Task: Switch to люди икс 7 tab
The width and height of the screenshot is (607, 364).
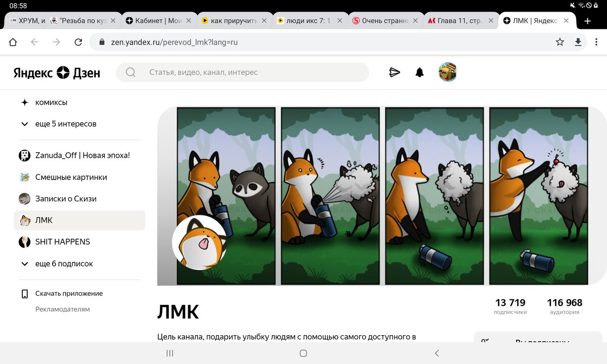Action: pos(309,21)
